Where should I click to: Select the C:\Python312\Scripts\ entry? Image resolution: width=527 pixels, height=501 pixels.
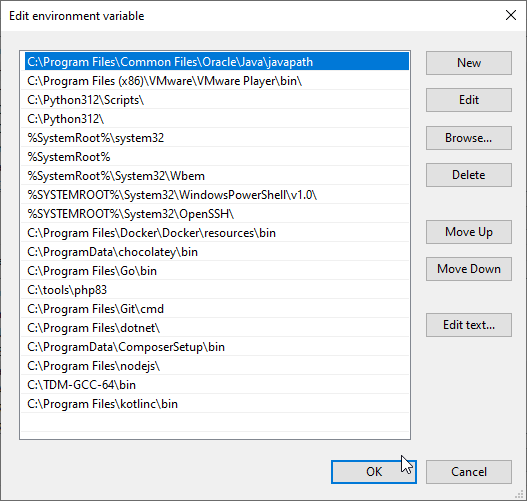(215, 100)
